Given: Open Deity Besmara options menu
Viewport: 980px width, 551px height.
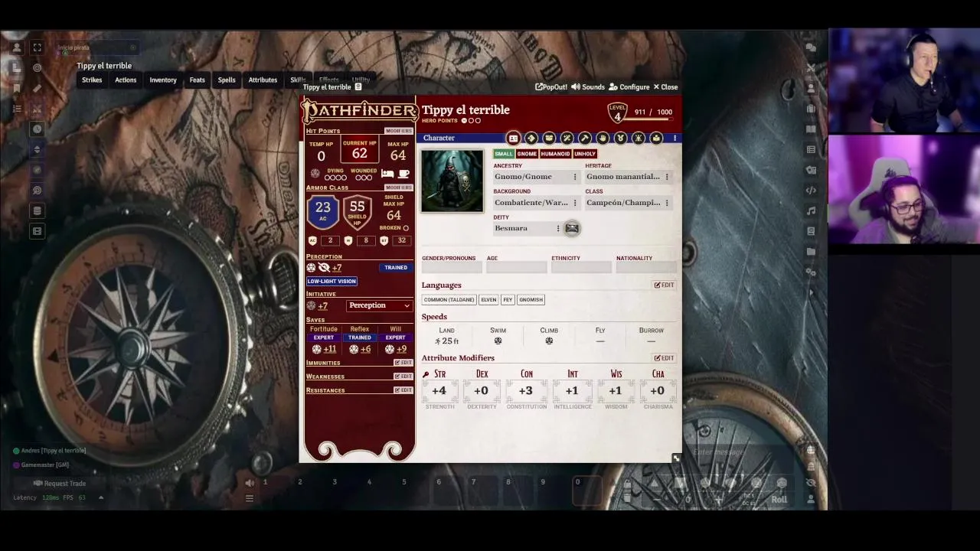Looking at the screenshot, I should click(558, 228).
